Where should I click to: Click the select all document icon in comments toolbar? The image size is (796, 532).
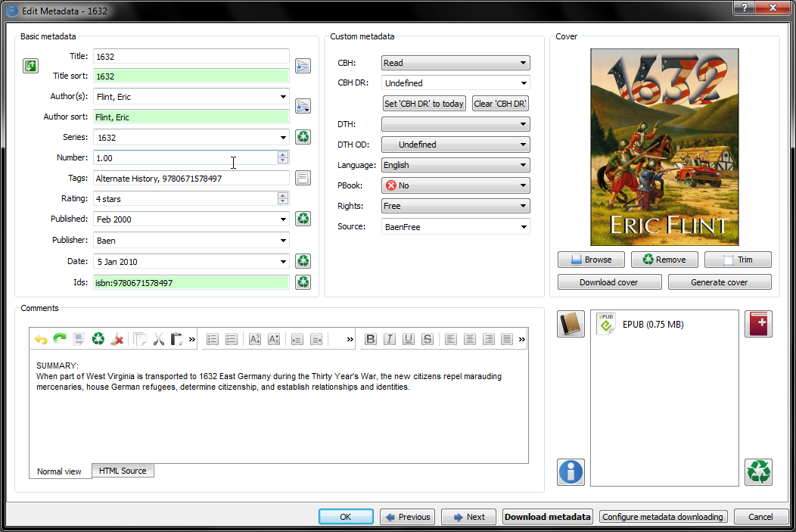pos(79,339)
